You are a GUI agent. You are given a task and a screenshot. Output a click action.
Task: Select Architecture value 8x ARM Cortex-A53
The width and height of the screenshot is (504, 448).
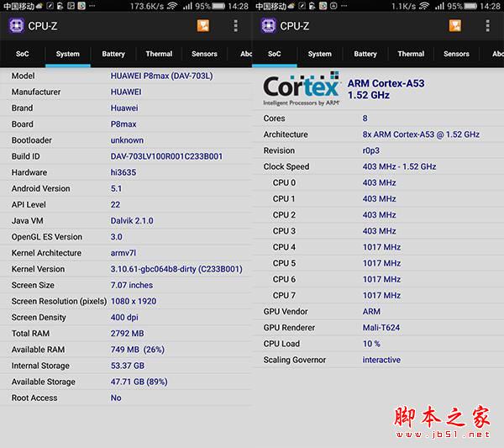pyautogui.click(x=421, y=134)
